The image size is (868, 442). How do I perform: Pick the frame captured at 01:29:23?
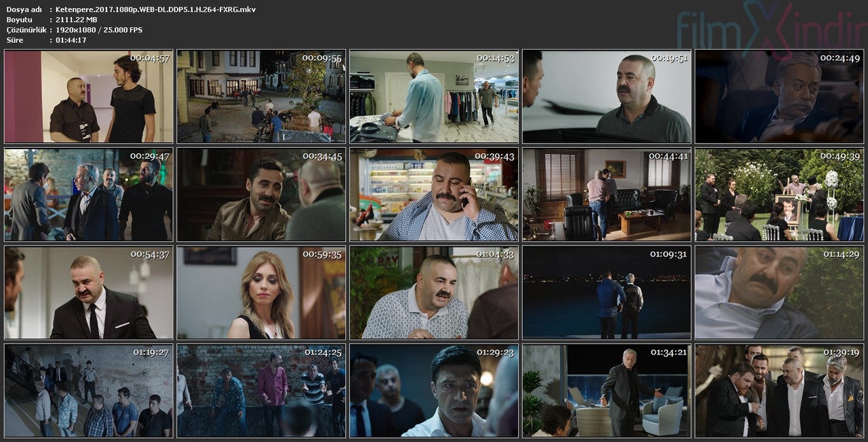434,391
